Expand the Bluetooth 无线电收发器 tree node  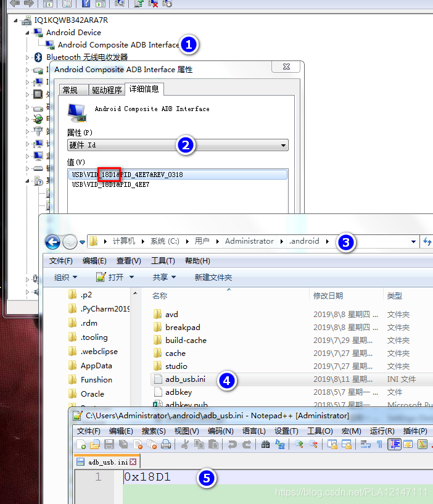coord(27,57)
